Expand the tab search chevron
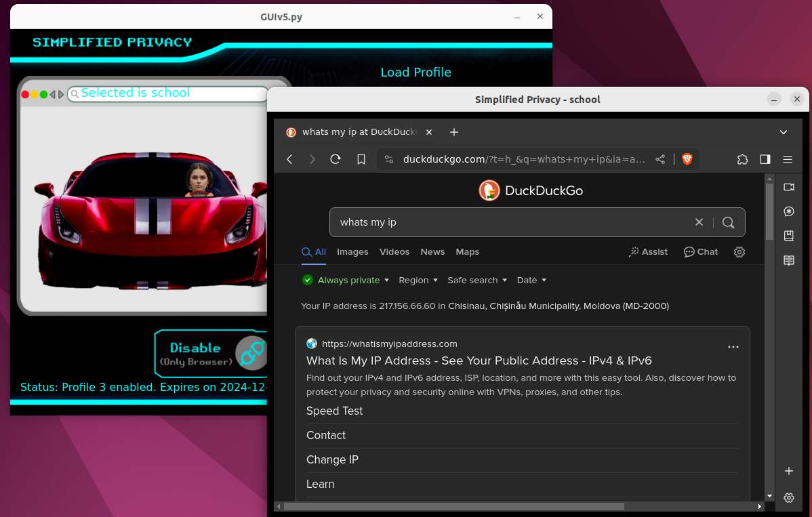 (784, 132)
